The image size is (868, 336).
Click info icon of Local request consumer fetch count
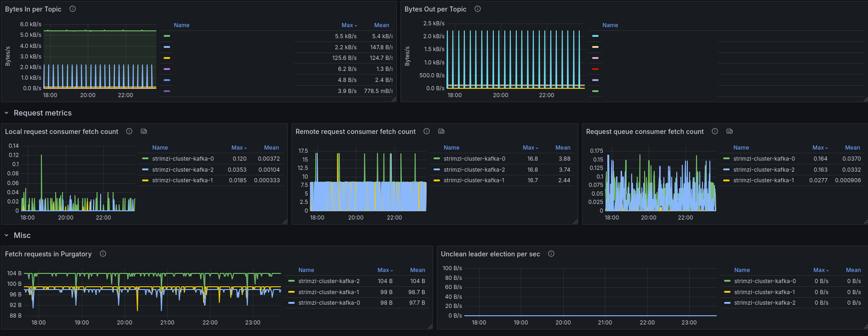pos(129,131)
